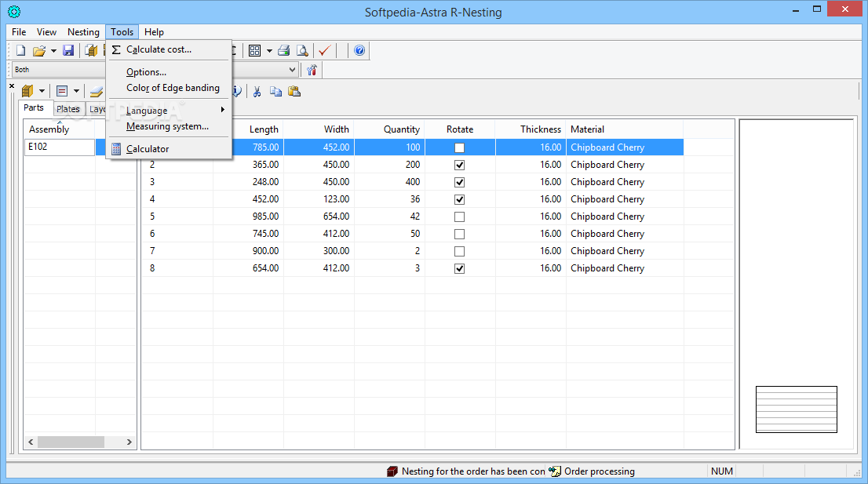Open help via the blue question mark icon
Image resolution: width=868 pixels, height=484 pixels.
pos(359,50)
